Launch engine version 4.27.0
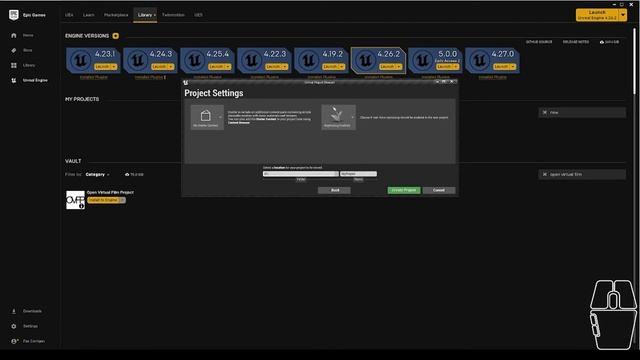This screenshot has height=360, width=640. pyautogui.click(x=502, y=67)
